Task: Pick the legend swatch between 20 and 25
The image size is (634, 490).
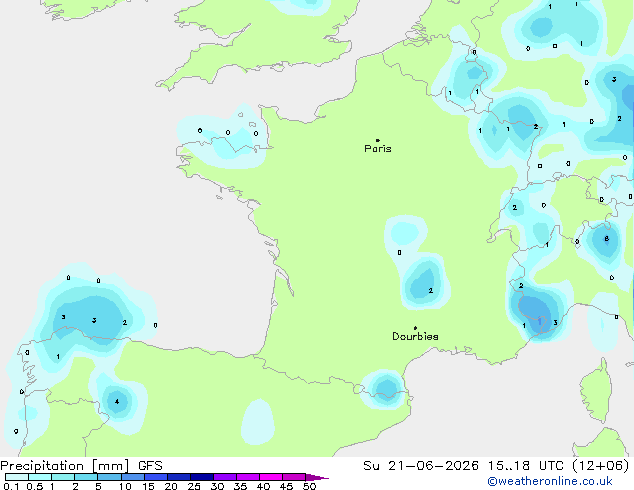Action: pyautogui.click(x=179, y=477)
